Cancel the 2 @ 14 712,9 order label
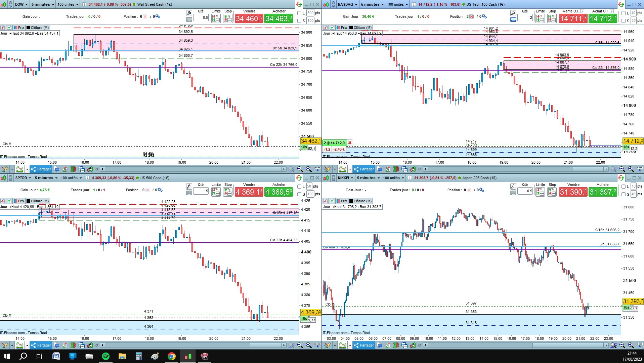This screenshot has height=363, width=644. (x=350, y=143)
